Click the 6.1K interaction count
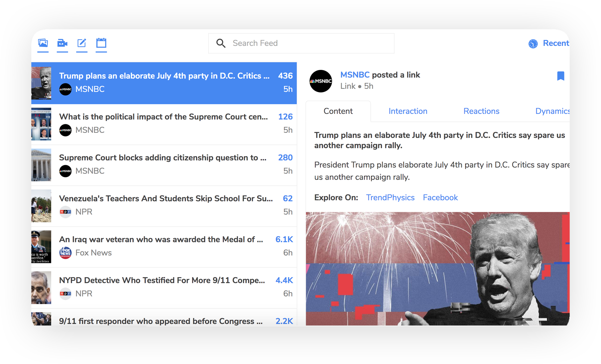Screen dimensions: 601x364 [x=284, y=239]
